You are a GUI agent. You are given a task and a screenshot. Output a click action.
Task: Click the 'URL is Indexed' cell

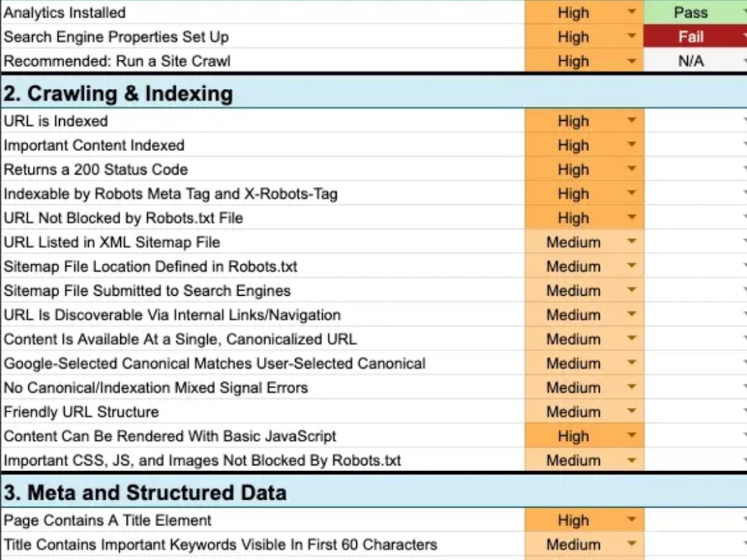coord(262,120)
